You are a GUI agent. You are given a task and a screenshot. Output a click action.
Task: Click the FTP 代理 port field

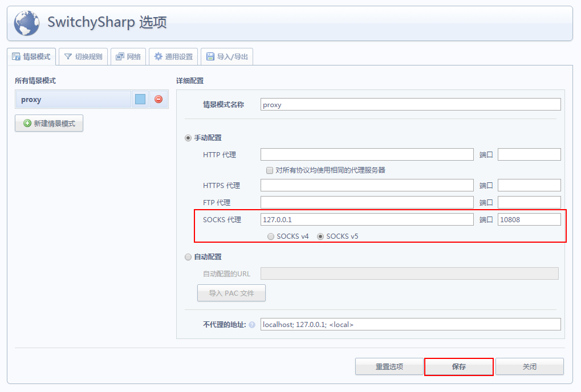click(529, 202)
